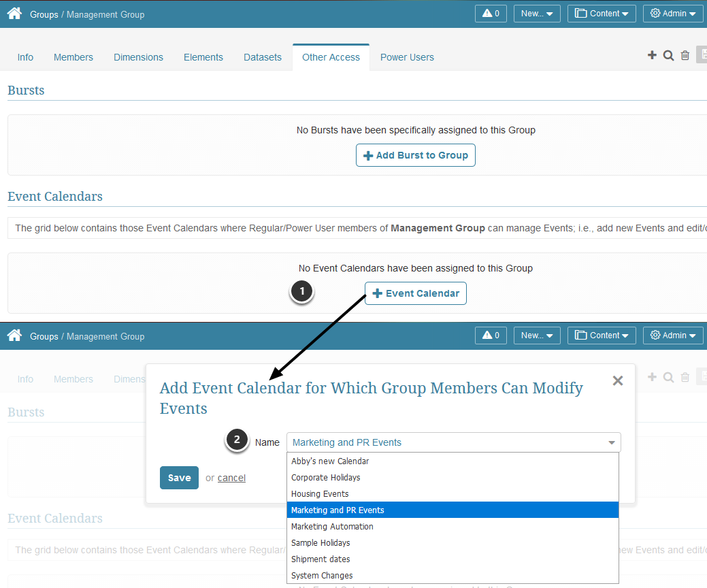Switch to the Members tab

73,57
